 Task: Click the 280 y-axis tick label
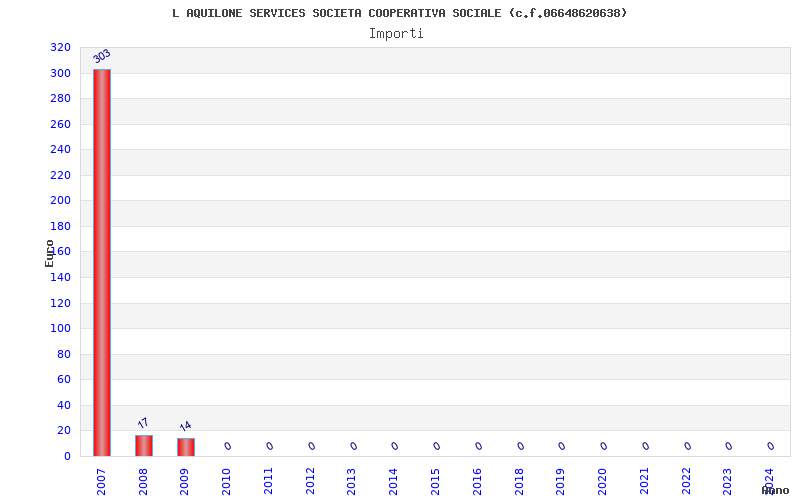60,98
